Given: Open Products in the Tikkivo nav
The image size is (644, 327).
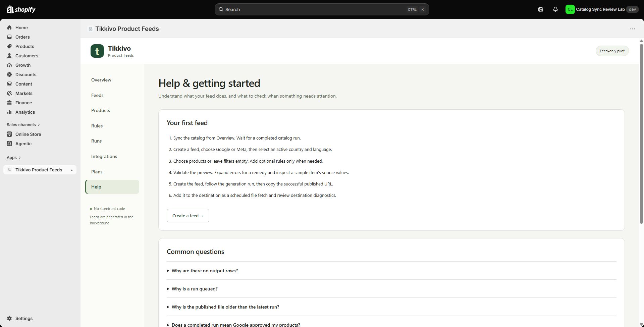Looking at the screenshot, I should (112, 110).
